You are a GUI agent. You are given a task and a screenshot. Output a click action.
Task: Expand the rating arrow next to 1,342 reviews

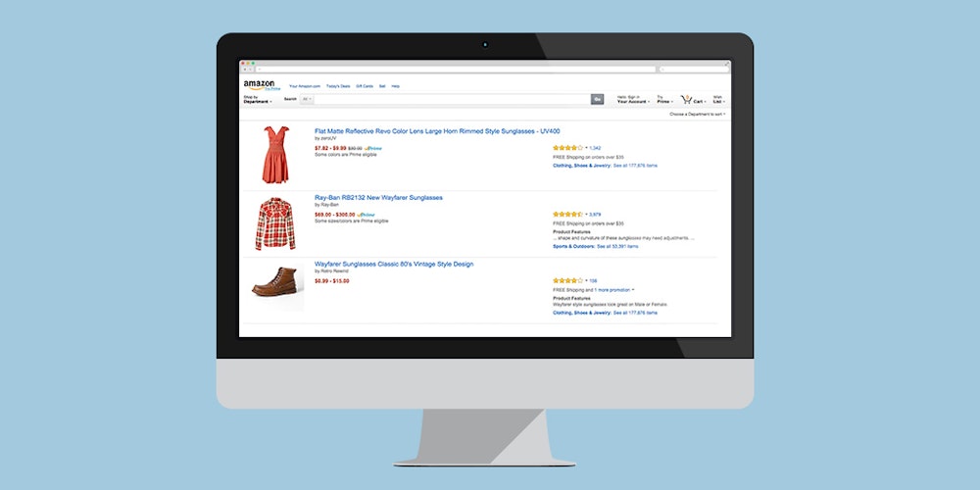(586, 148)
